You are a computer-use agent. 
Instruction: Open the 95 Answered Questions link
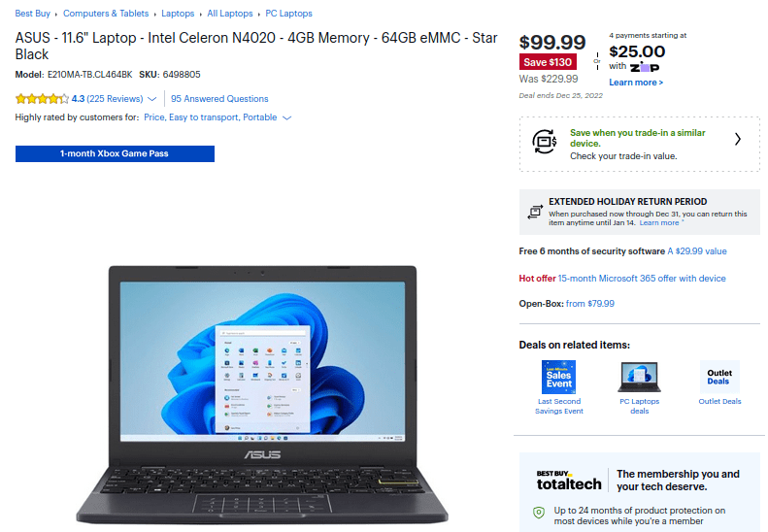click(x=219, y=99)
